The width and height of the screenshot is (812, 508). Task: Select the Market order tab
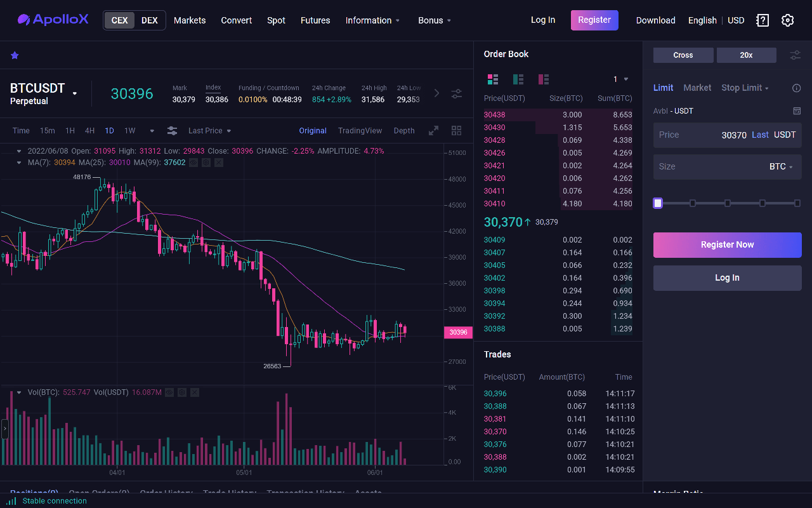point(697,88)
